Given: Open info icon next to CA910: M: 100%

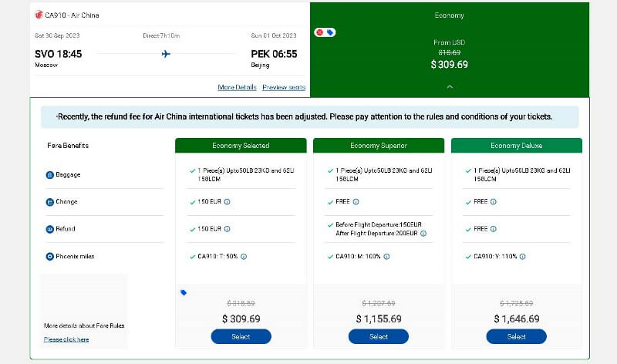Looking at the screenshot, I should point(386,257).
